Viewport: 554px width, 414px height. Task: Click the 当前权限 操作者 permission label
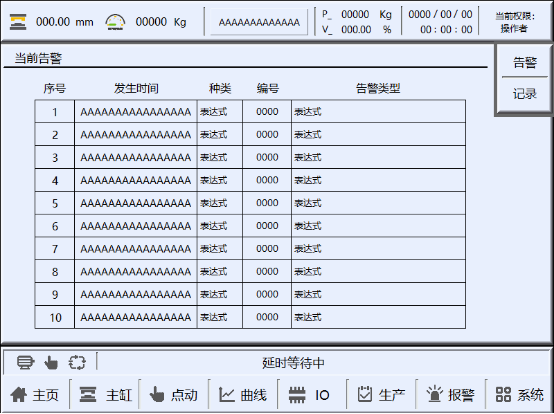515,22
